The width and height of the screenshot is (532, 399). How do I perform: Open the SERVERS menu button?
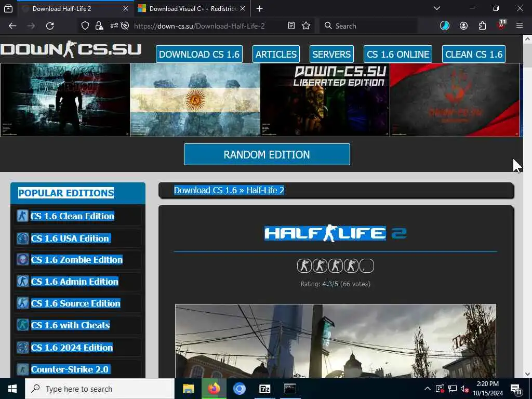(x=331, y=54)
